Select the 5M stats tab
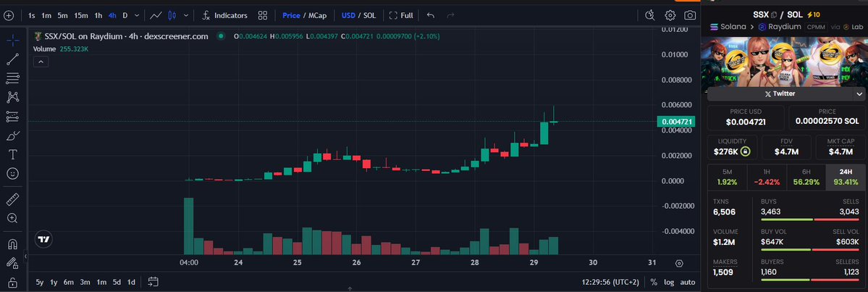The width and height of the screenshot is (868, 292). point(728,177)
